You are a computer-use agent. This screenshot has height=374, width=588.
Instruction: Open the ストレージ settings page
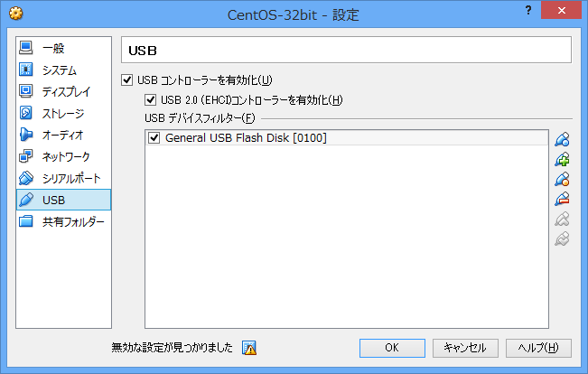tap(64, 113)
